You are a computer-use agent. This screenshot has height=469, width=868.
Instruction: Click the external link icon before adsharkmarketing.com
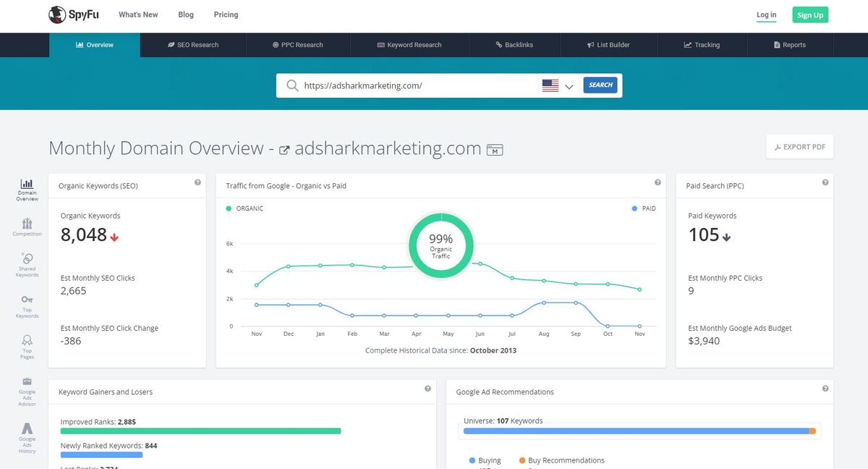284,151
